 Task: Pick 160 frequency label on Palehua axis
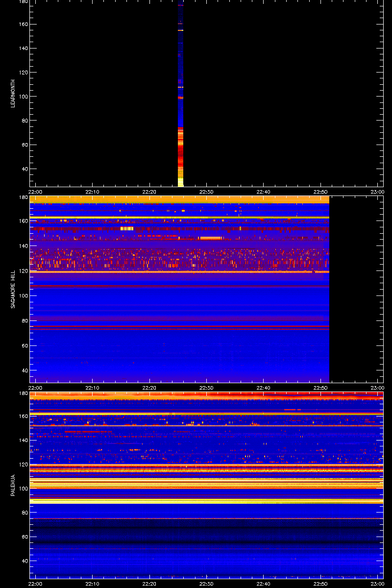coord(23,416)
